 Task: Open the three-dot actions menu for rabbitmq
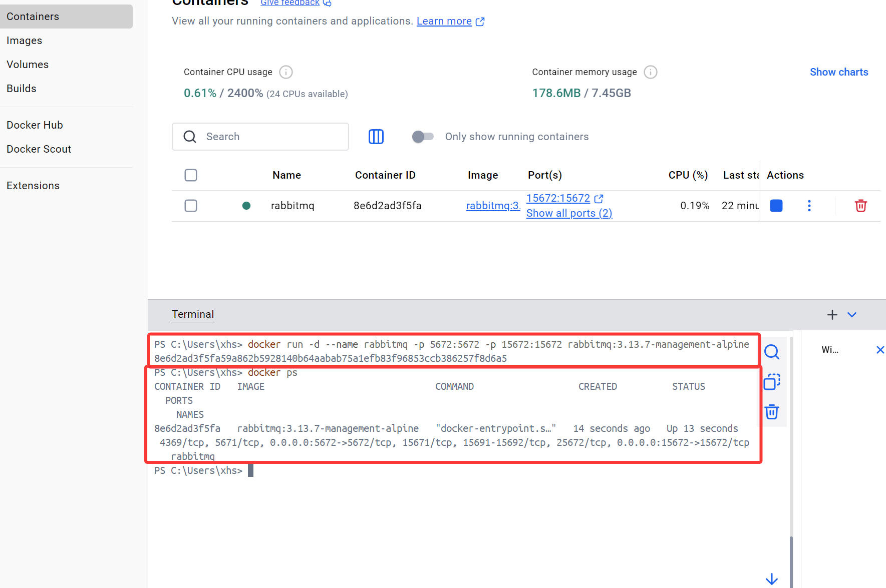tap(809, 205)
